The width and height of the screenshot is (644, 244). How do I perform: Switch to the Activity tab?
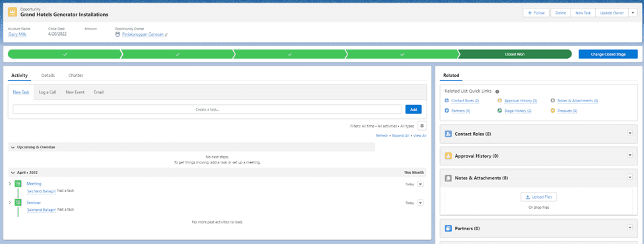[x=19, y=75]
